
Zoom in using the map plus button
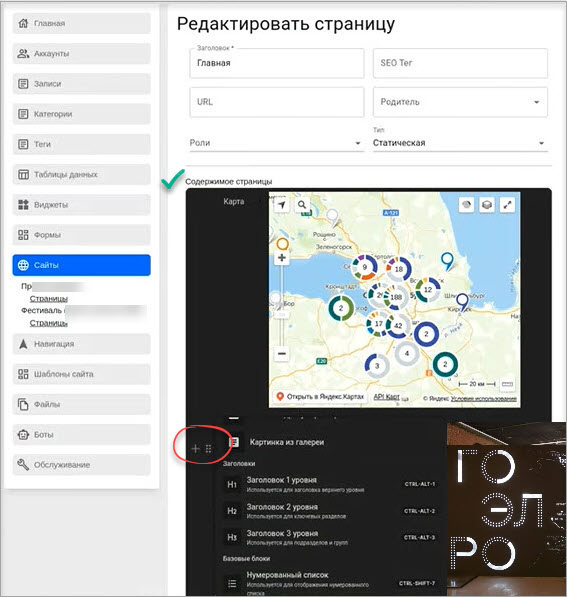[282, 258]
